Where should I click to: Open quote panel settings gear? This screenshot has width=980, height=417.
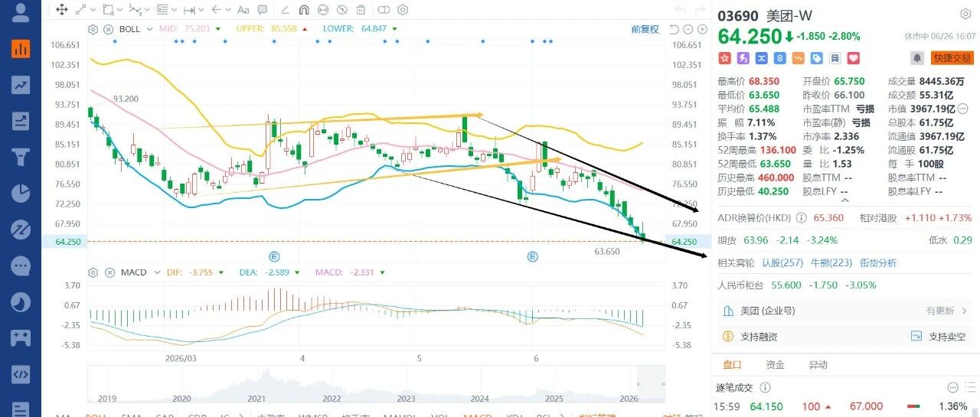click(966, 15)
